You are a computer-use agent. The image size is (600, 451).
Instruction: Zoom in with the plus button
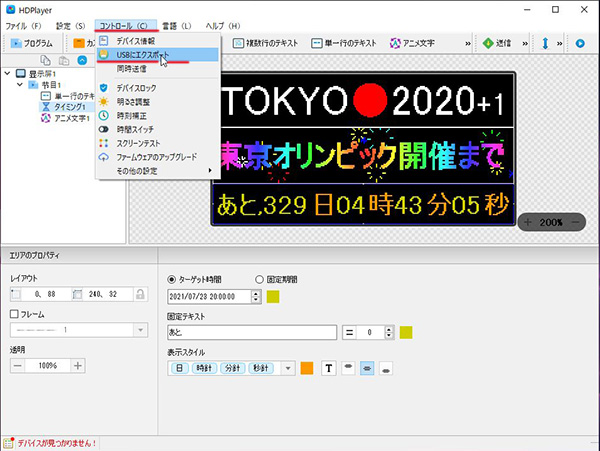pos(528,222)
